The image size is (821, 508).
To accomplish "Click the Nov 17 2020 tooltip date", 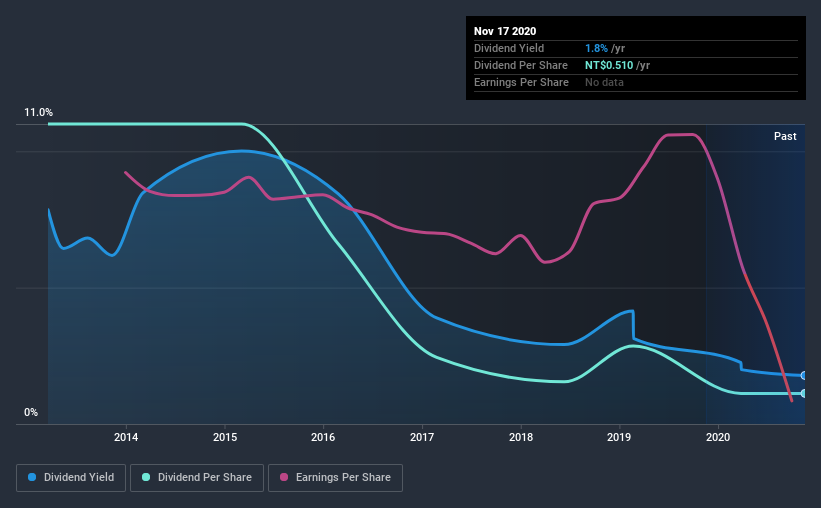I will (x=505, y=31).
